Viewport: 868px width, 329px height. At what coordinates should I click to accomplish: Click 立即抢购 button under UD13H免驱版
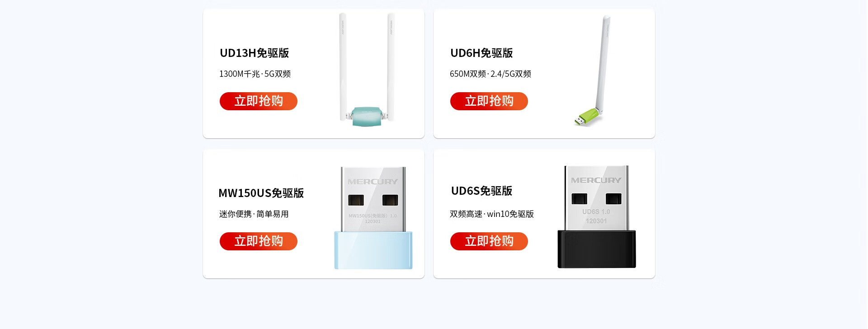pos(259,101)
